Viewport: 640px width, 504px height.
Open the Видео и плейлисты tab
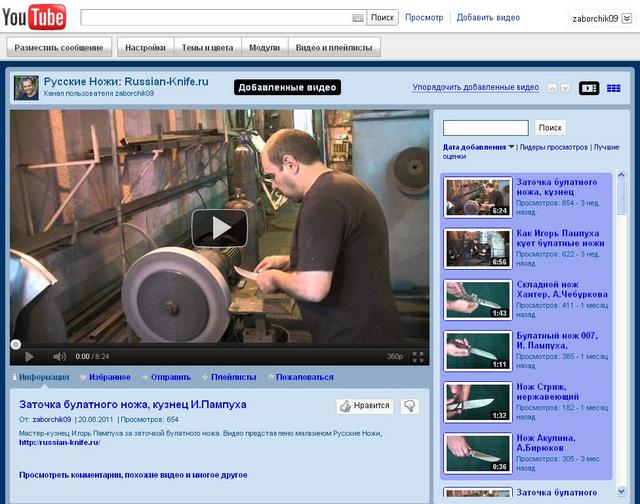click(334, 47)
